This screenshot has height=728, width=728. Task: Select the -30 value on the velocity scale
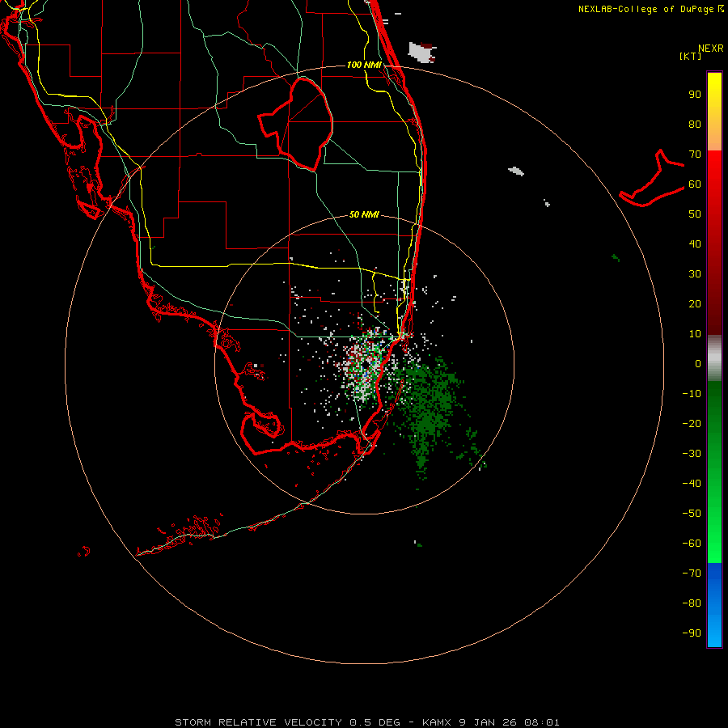coord(692,454)
